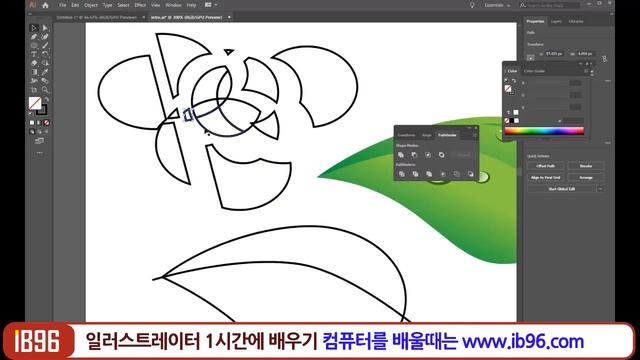
Task: Select the Eraser tool
Action: tap(34, 63)
